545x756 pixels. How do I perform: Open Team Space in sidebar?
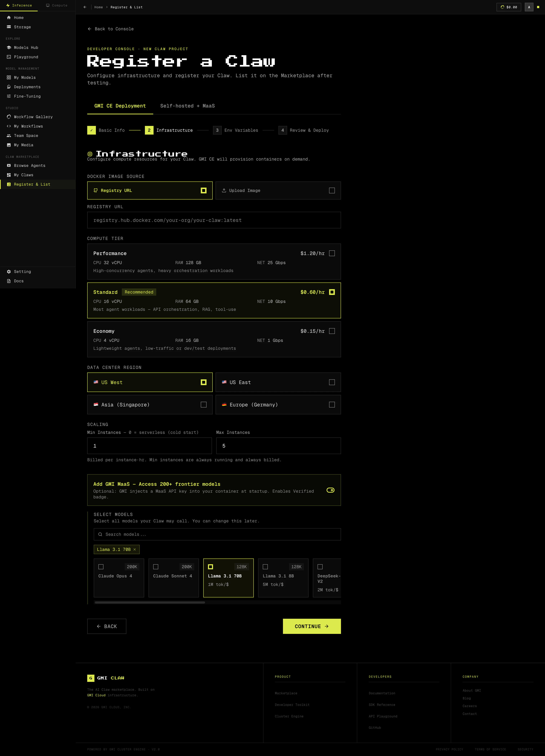(26, 136)
